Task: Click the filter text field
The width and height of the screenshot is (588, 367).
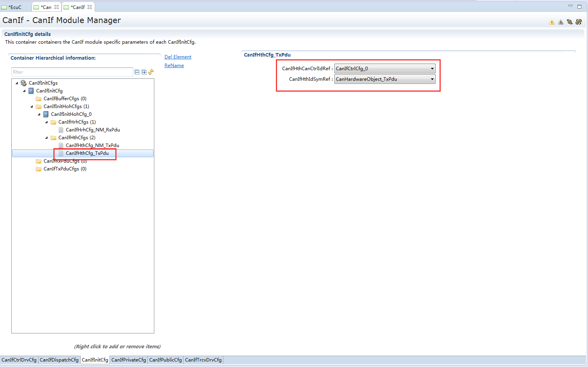Action: click(72, 72)
